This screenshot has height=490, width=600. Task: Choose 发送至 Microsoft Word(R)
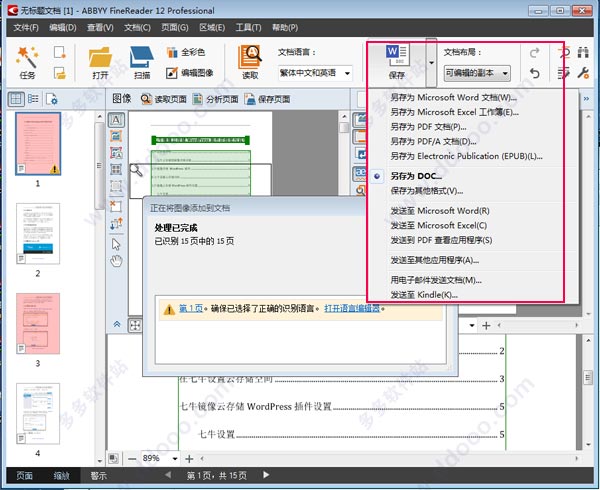pyautogui.click(x=440, y=211)
